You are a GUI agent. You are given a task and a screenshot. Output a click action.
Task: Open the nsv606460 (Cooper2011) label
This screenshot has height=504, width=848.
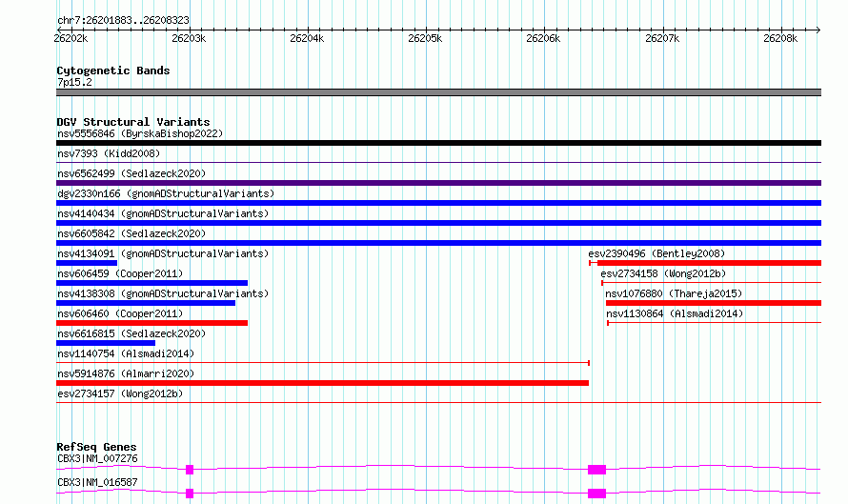click(x=120, y=313)
